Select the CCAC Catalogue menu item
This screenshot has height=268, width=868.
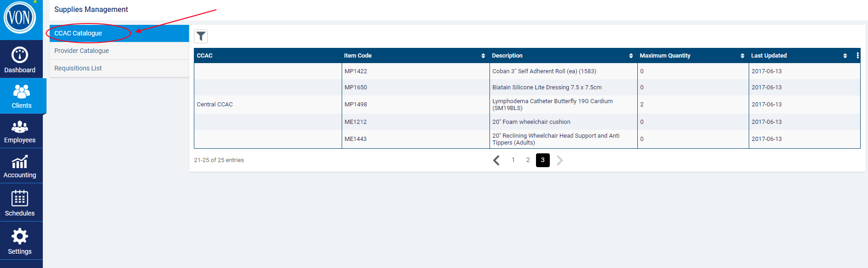tap(119, 33)
